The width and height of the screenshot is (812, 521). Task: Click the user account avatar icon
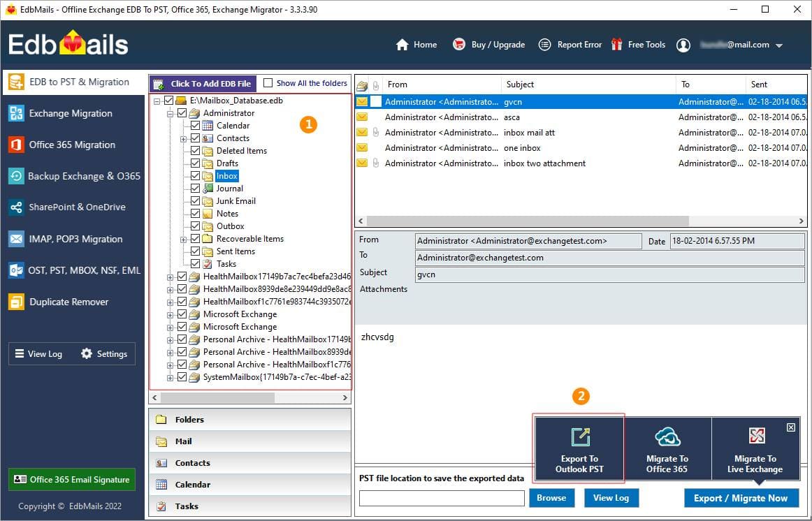click(x=683, y=45)
